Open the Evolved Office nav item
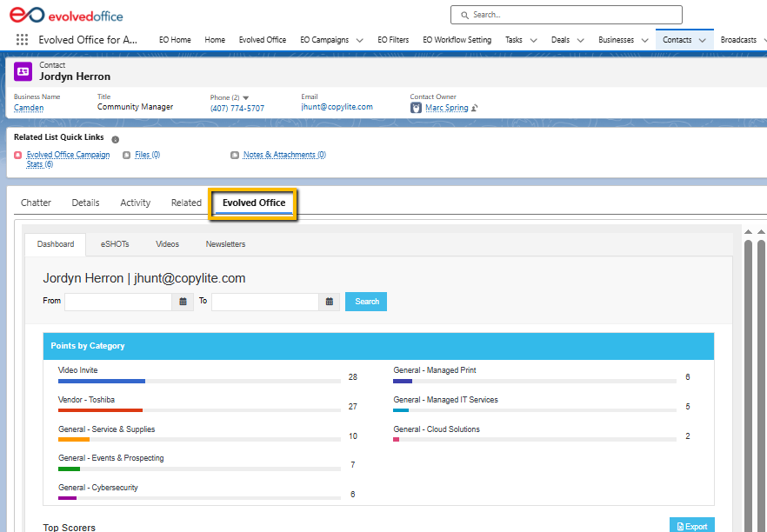This screenshot has height=532, width=767. coord(263,40)
